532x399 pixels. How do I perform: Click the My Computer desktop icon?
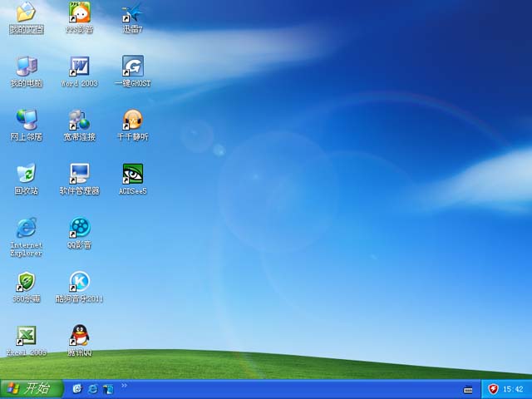(26, 66)
